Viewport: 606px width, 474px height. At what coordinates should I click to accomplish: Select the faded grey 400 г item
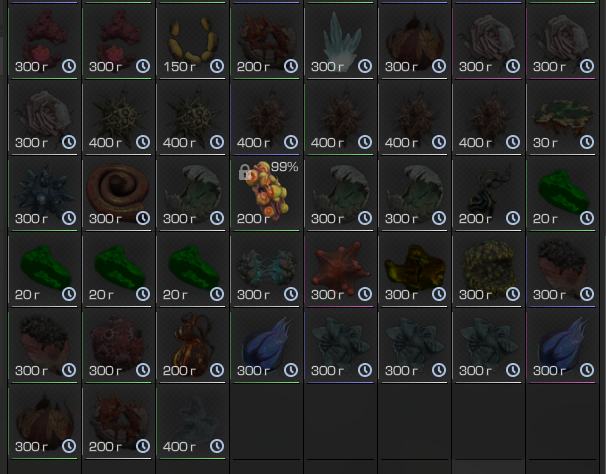(192, 420)
